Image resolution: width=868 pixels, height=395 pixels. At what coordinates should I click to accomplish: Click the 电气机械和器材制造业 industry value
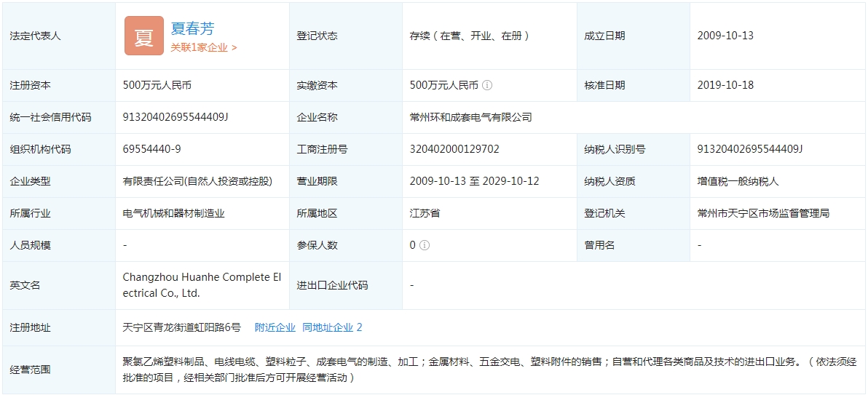(173, 213)
